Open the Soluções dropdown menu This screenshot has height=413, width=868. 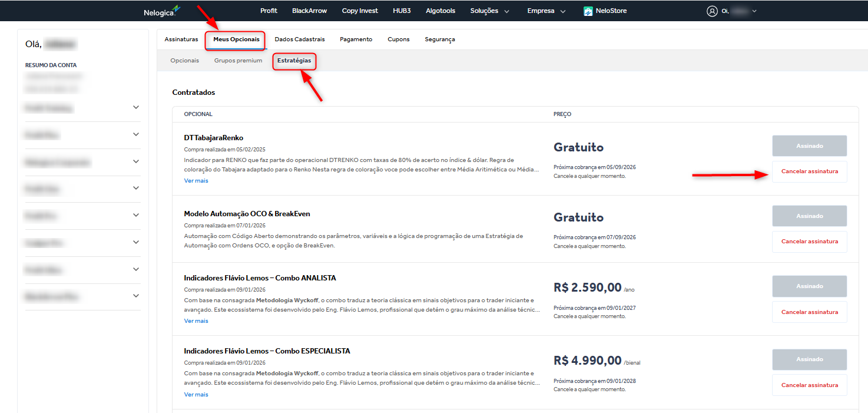(490, 11)
